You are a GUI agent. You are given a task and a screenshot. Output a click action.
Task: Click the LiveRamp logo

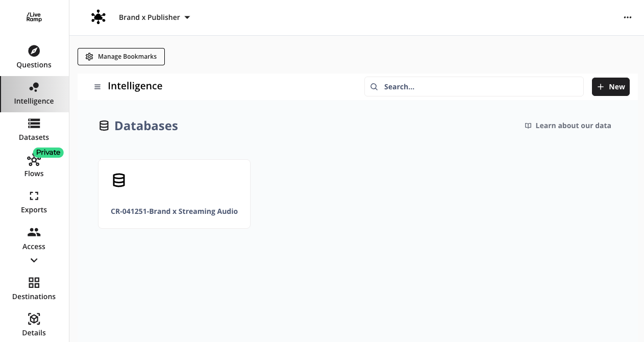34,17
